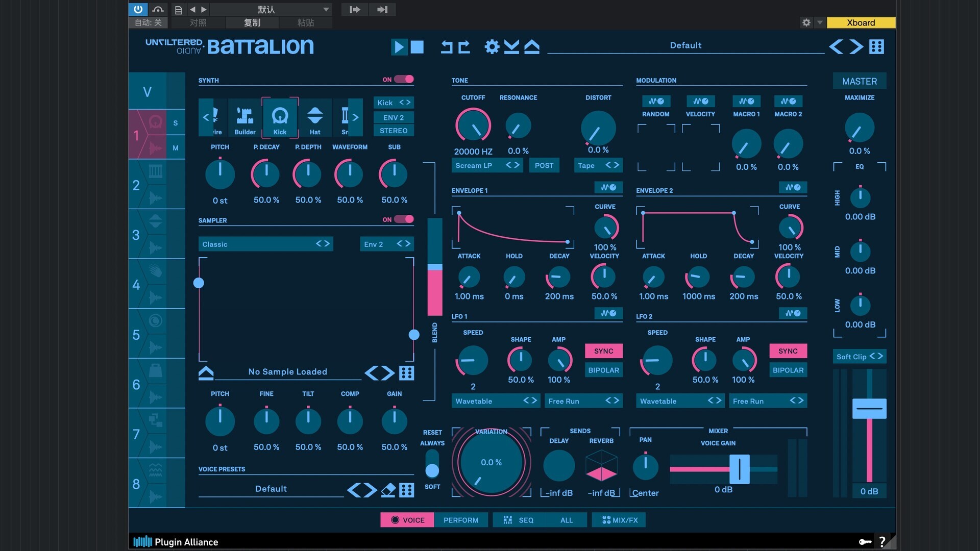Switch to the PERFORM tab
The height and width of the screenshot is (551, 980).
pyautogui.click(x=461, y=520)
